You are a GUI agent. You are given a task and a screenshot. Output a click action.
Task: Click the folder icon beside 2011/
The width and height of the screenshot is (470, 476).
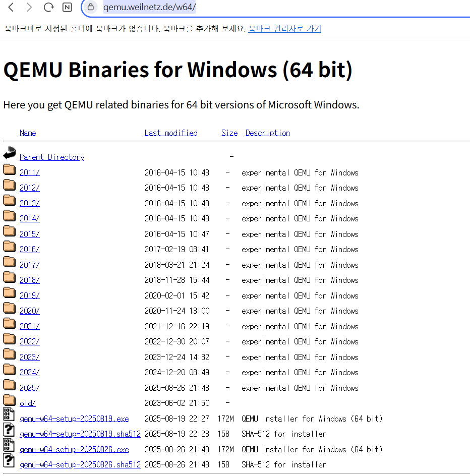coord(10,169)
